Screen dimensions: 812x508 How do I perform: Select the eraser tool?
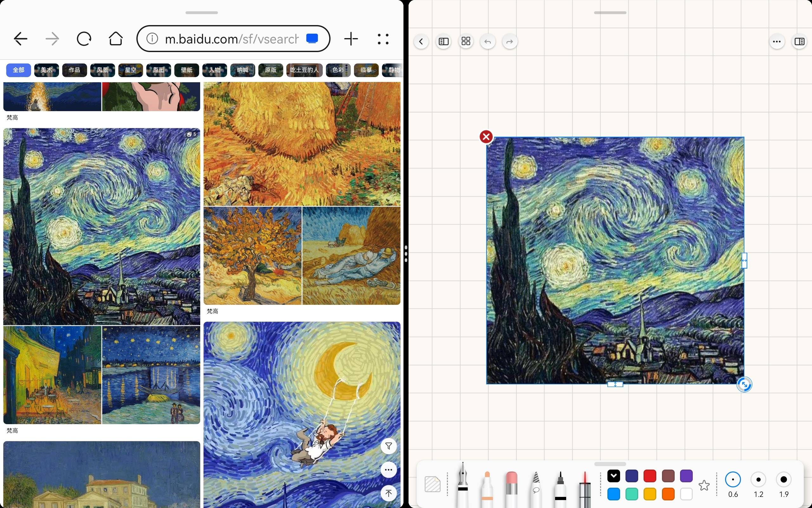pos(511,489)
